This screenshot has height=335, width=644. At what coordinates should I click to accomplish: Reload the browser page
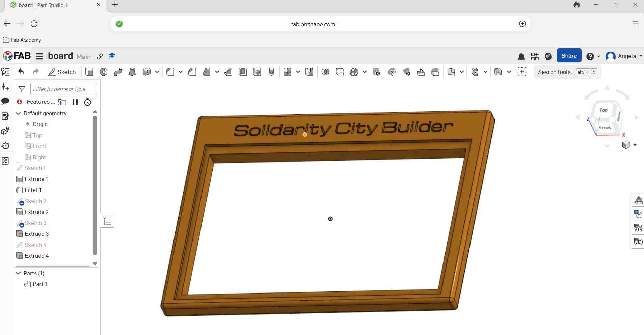(x=34, y=24)
